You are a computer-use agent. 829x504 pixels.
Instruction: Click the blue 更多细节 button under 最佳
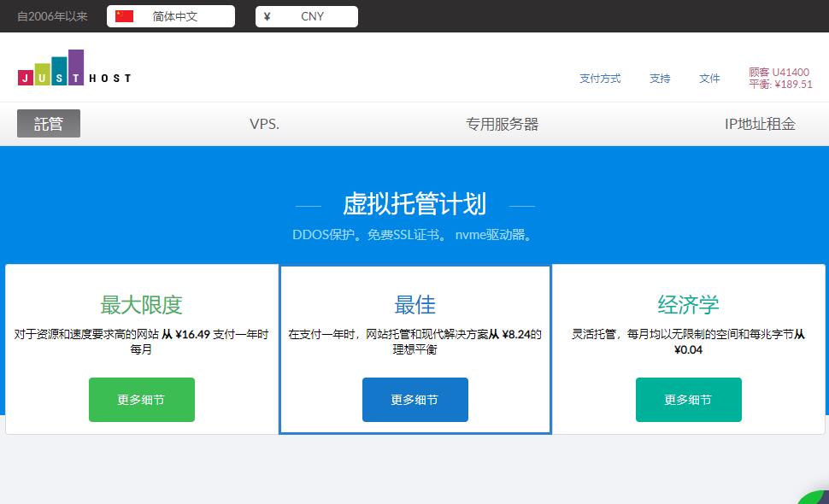415,400
